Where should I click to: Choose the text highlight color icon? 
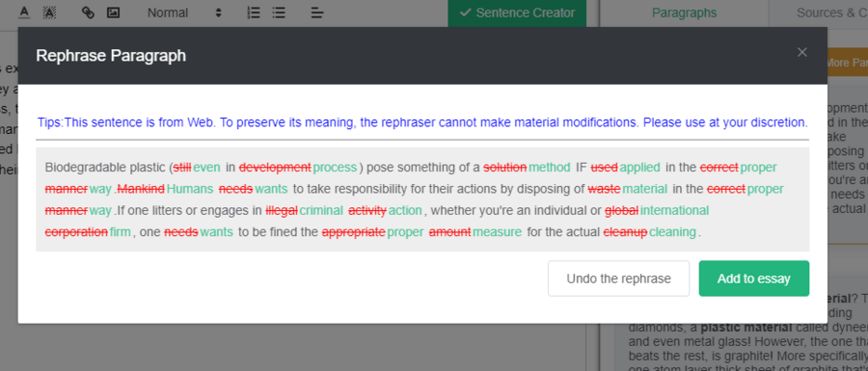coord(50,13)
